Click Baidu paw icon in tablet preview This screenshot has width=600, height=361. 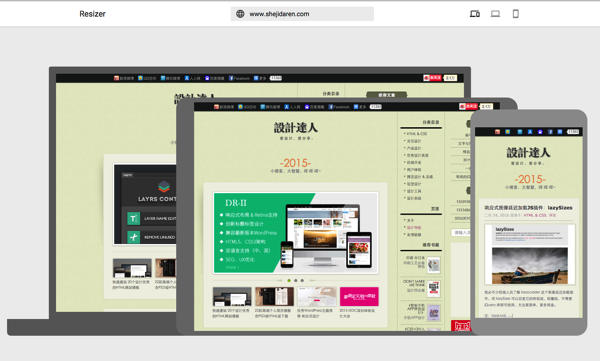click(307, 107)
